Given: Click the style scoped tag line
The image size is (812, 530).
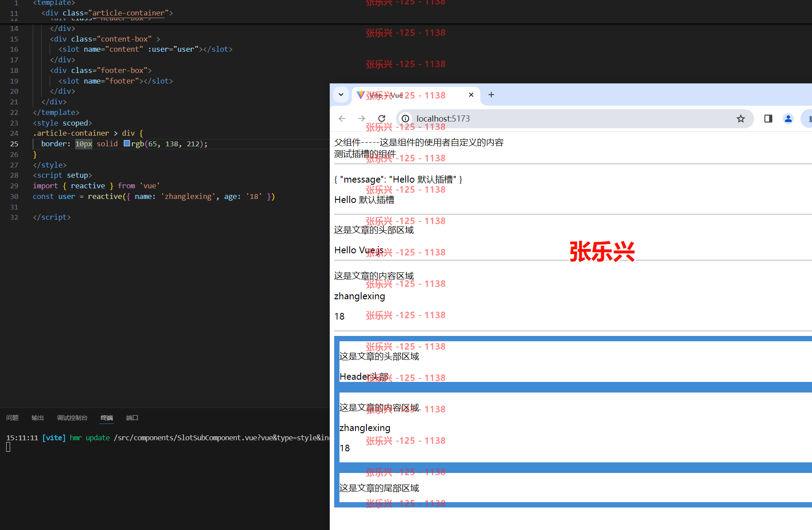Looking at the screenshot, I should tap(62, 123).
